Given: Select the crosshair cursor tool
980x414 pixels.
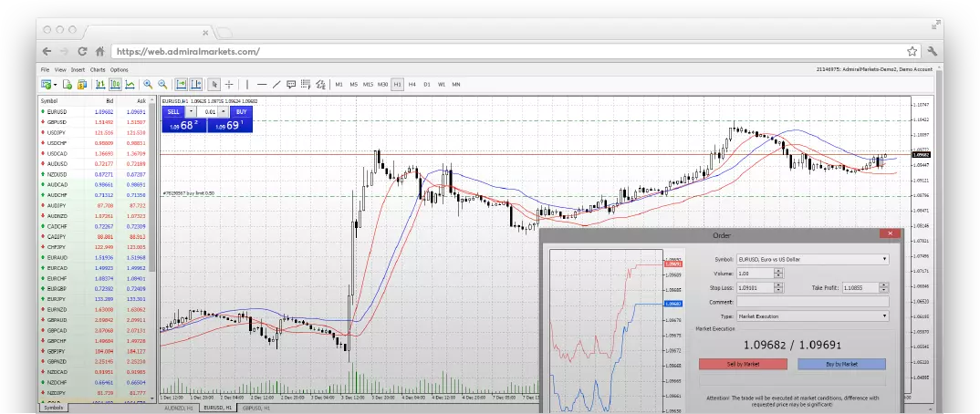Looking at the screenshot, I should [x=229, y=84].
